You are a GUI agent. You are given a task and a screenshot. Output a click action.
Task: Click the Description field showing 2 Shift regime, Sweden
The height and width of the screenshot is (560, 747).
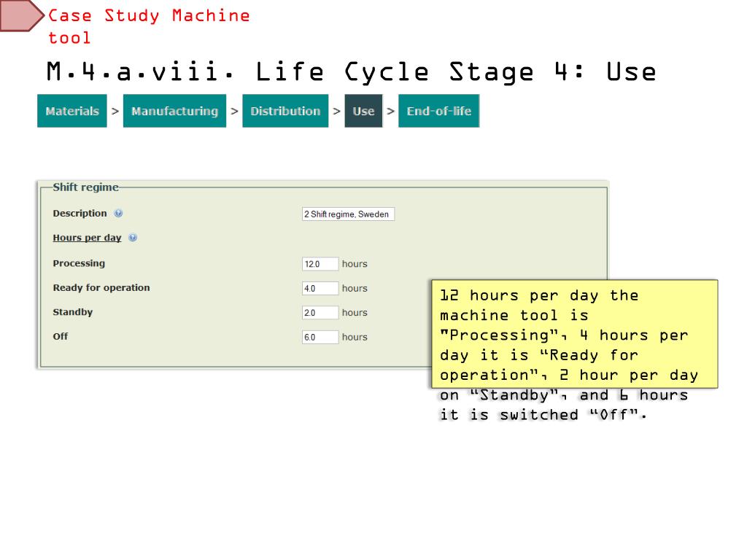tap(348, 214)
